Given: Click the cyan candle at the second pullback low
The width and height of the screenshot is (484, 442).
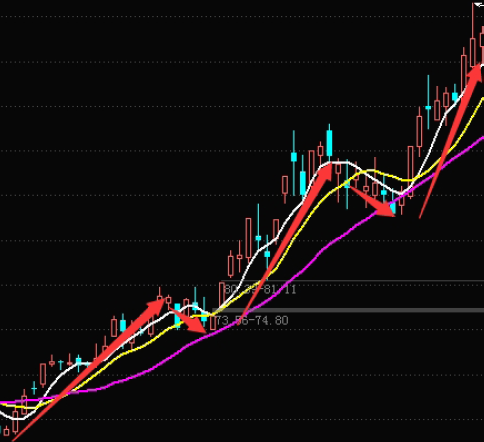Looking at the screenshot, I should [x=393, y=208].
